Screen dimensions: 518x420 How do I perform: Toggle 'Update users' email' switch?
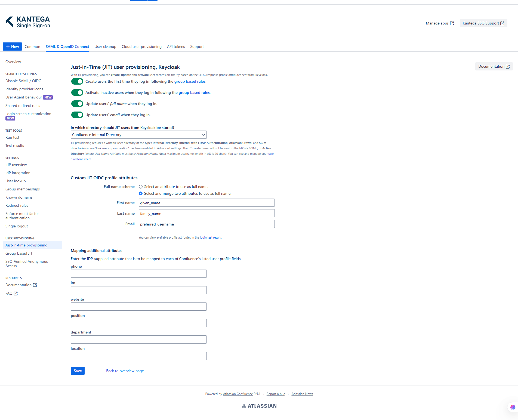(77, 115)
